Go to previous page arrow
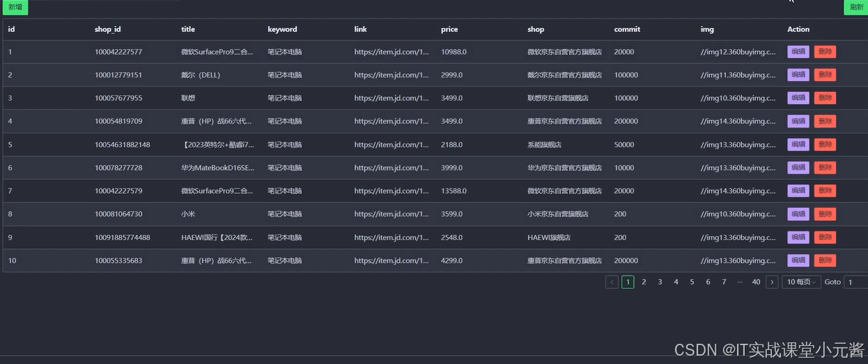 pyautogui.click(x=612, y=282)
